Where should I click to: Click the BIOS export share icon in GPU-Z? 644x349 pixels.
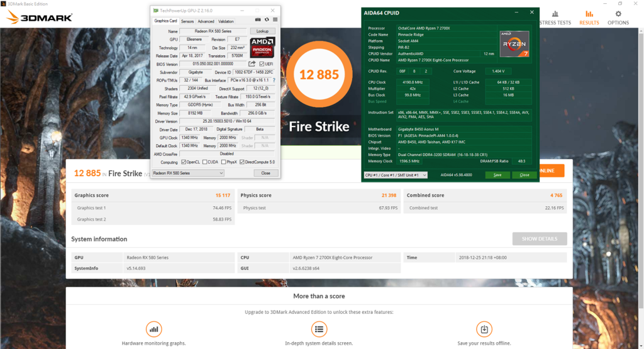(x=252, y=64)
